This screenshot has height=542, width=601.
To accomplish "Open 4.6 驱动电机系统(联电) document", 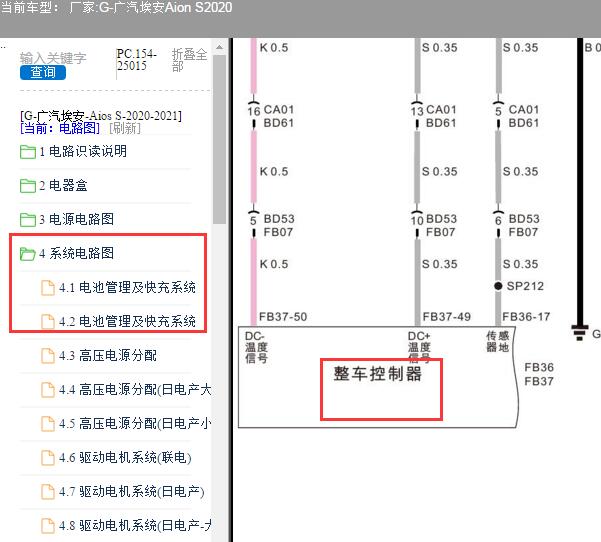I will pos(125,457).
